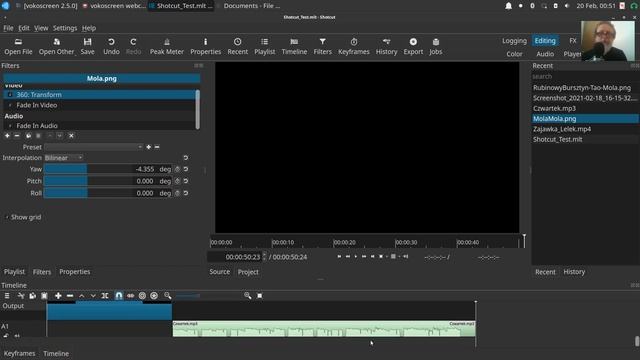
Task: Ripple delete with the timeline minus icon
Action: point(70,296)
